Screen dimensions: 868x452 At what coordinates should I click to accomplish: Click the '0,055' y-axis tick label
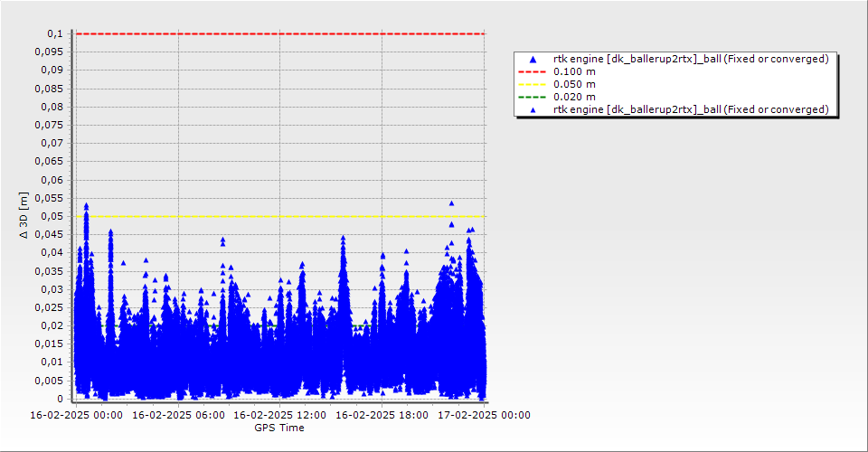(x=49, y=198)
